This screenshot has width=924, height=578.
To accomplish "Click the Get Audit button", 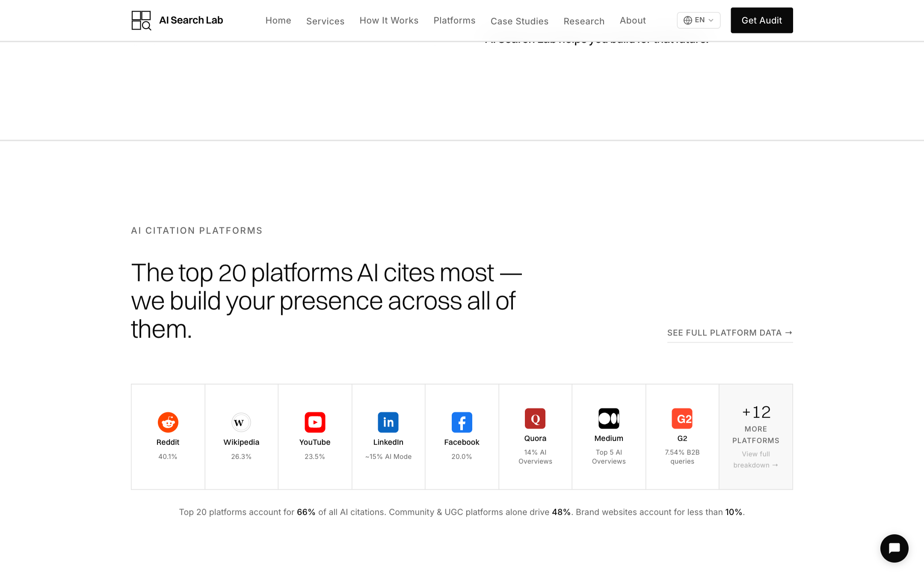I will coord(761,20).
